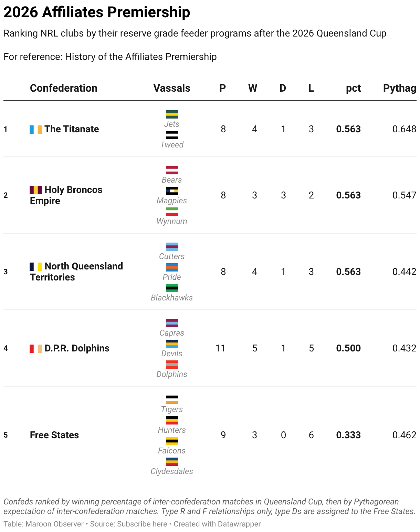Click The Titanate blue-orange color swatch
Image resolution: width=420 pixels, height=532 pixels.
(36, 129)
